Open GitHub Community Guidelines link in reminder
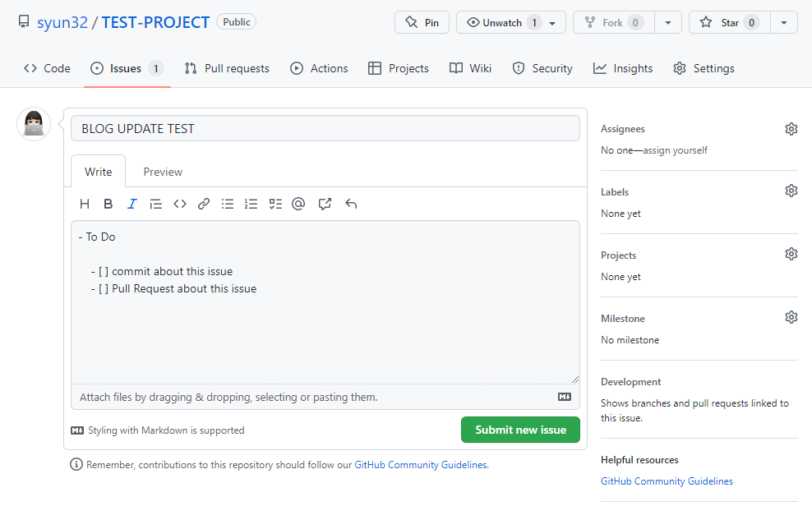The width and height of the screenshot is (812, 506). 421,465
